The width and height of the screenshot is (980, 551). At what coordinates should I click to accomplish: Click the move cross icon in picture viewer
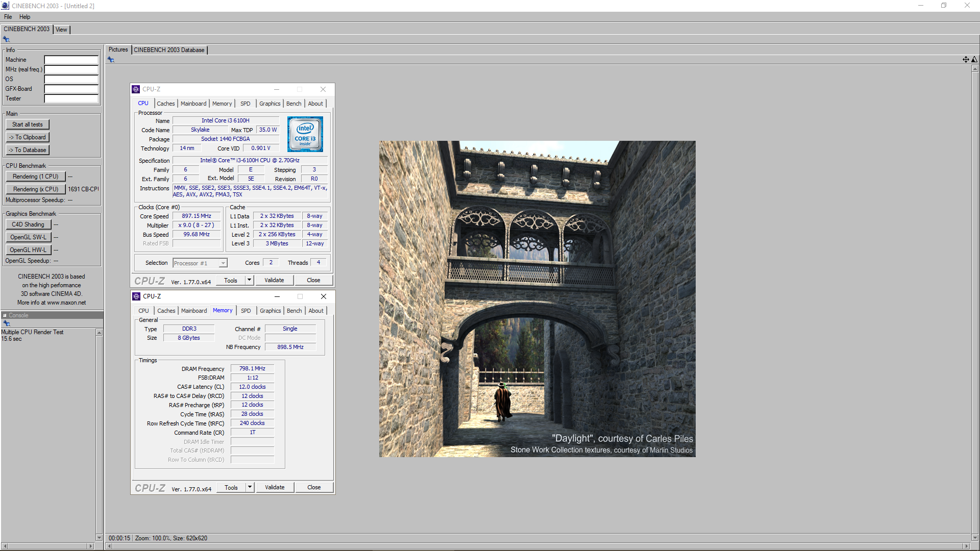(x=966, y=60)
